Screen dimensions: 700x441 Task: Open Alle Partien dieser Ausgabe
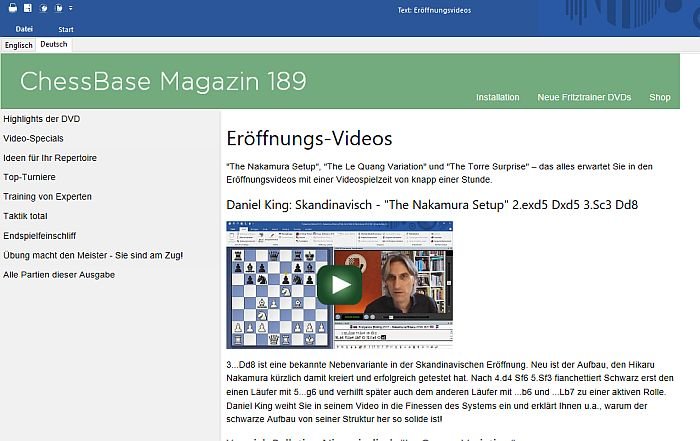[59, 275]
